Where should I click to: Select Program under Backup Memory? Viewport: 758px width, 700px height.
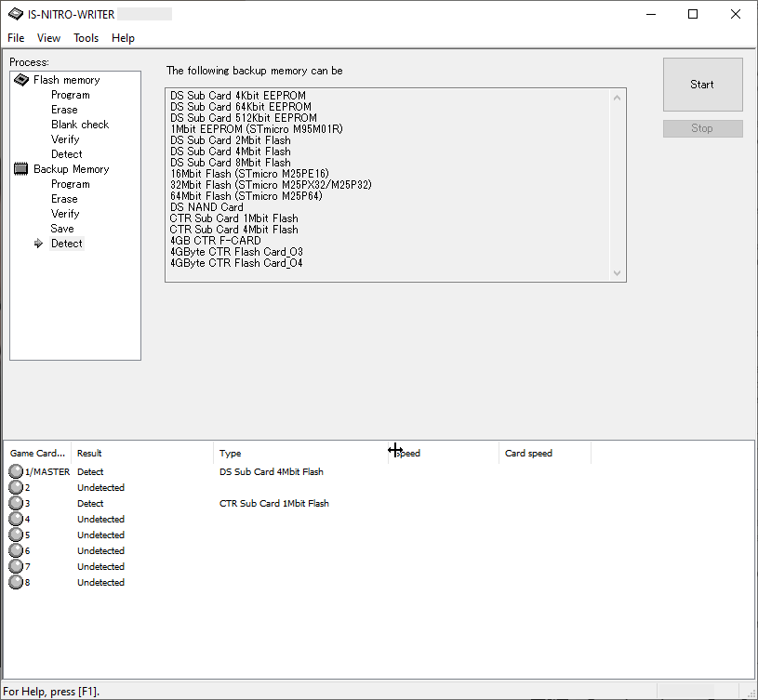tap(71, 184)
